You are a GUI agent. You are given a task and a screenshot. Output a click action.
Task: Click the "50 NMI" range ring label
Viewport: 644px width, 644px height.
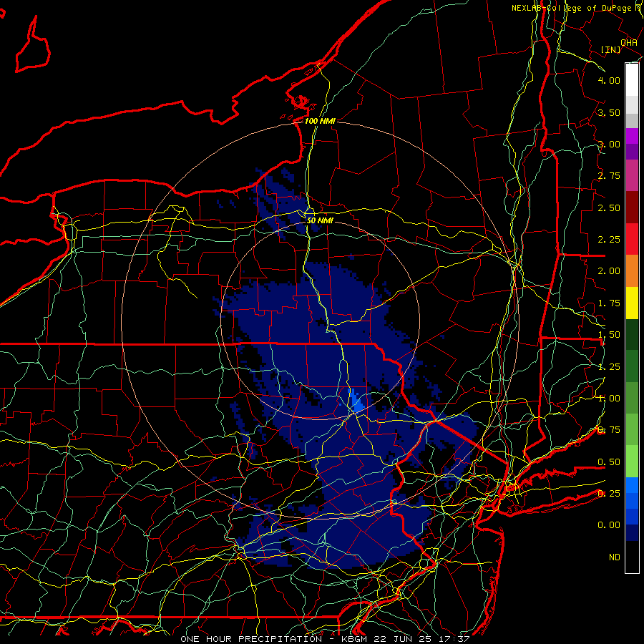[320, 220]
